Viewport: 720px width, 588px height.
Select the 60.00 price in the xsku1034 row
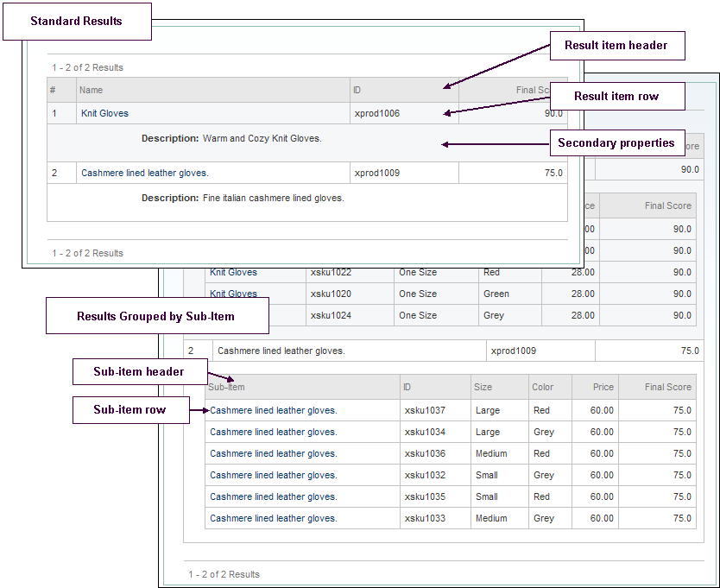pyautogui.click(x=595, y=433)
